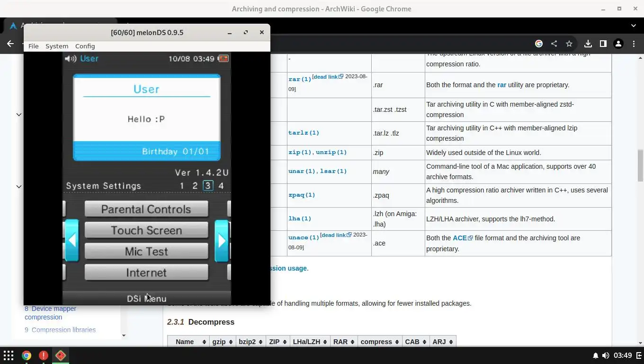
Task: Click system tray volume icon
Action: 606,355
